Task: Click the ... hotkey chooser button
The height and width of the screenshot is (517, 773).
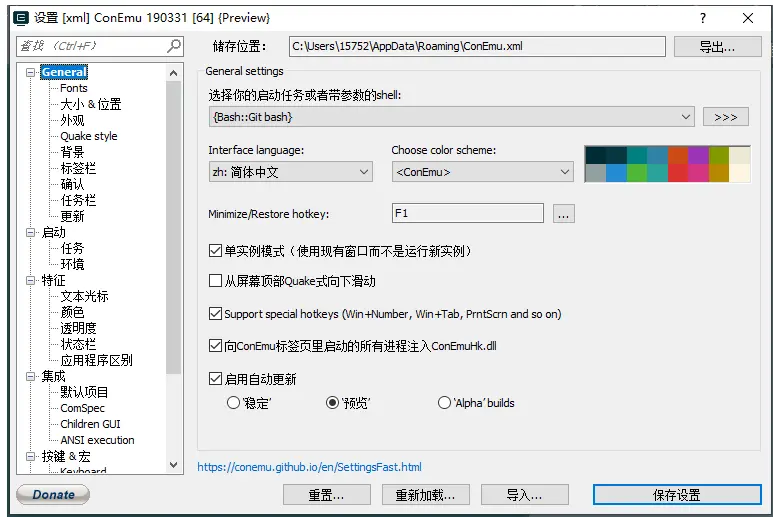Action: coord(563,214)
